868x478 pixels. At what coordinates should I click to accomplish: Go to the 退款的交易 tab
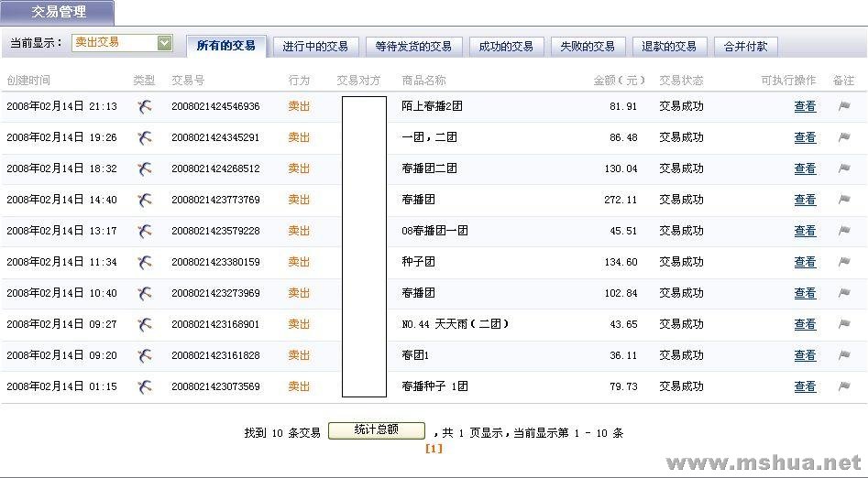coord(669,47)
